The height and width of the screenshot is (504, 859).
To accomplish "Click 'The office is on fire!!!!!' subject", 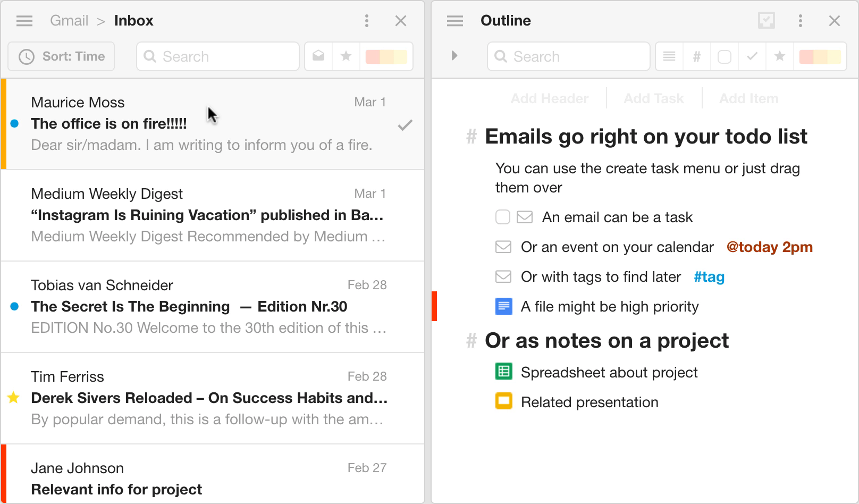I will coord(109,124).
